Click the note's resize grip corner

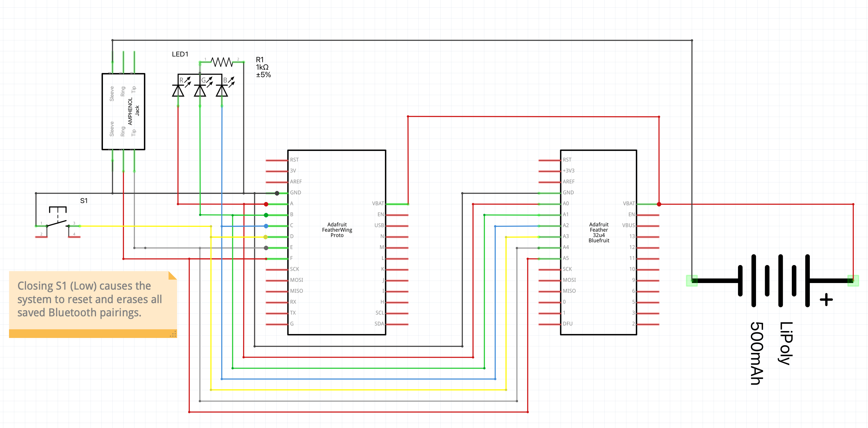pos(173,334)
